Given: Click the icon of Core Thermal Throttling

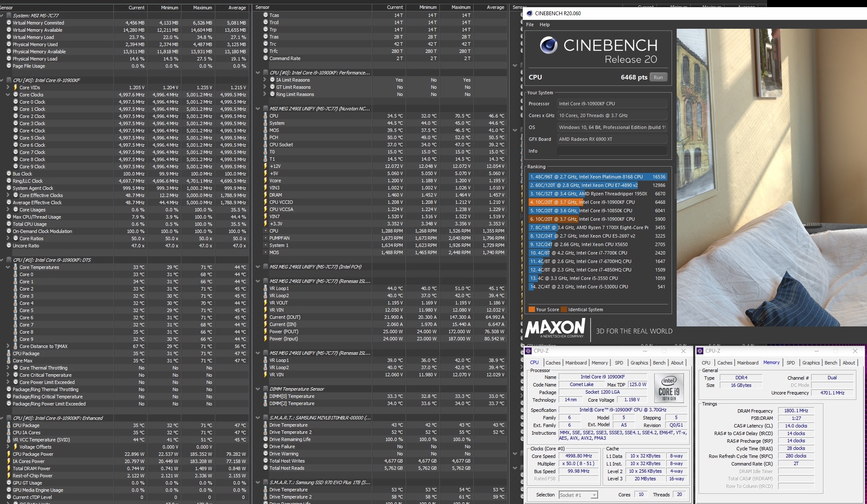Looking at the screenshot, I should coord(16,368).
